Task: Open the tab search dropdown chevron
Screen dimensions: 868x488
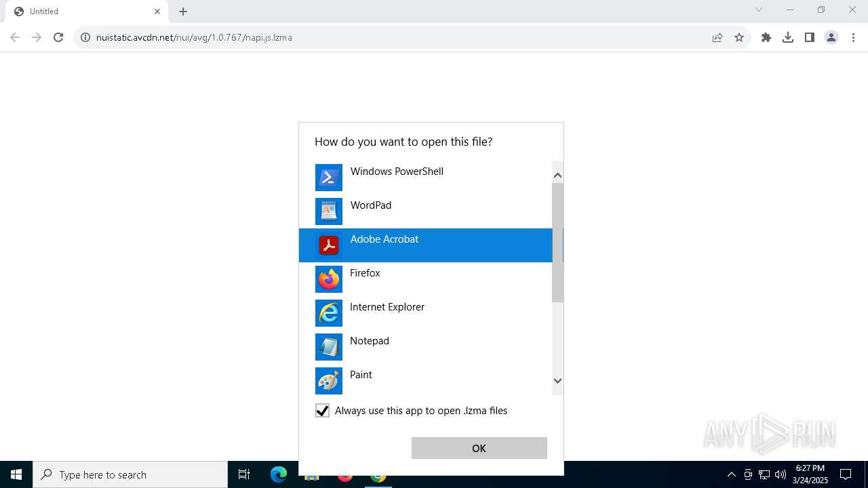Action: (x=759, y=9)
